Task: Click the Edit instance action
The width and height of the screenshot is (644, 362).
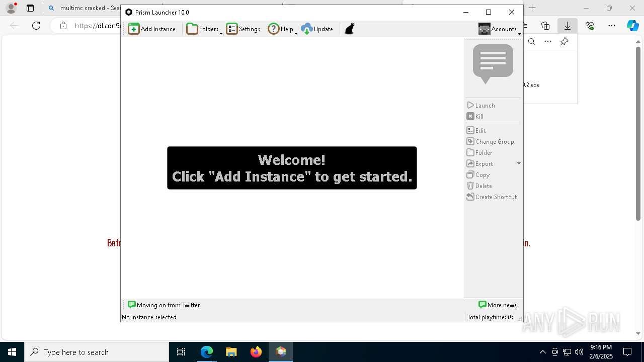Action: [476, 130]
